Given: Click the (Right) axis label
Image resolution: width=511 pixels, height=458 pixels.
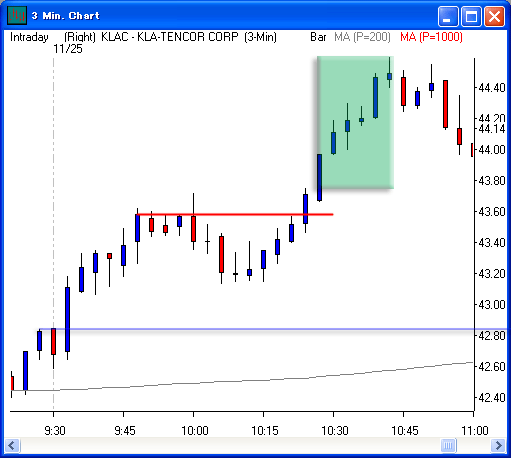Looking at the screenshot, I should click(x=80, y=37).
